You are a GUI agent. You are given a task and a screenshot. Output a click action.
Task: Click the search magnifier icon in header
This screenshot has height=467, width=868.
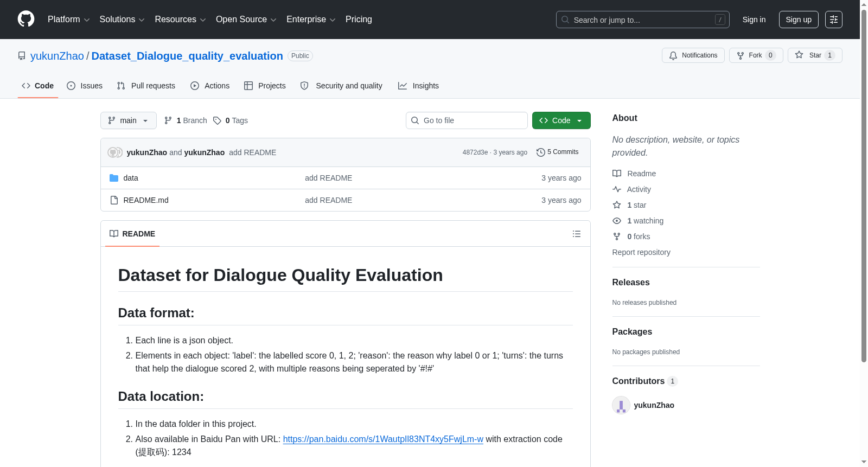click(x=565, y=20)
